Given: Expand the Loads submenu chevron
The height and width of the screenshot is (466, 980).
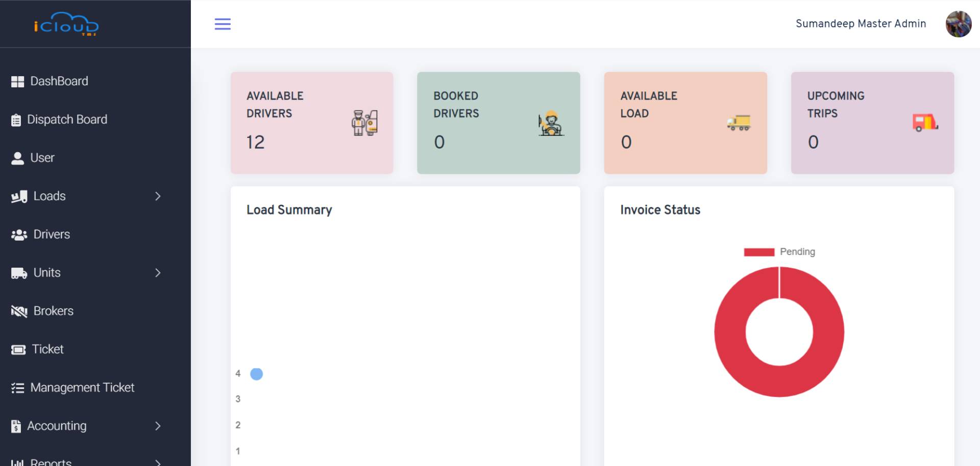Looking at the screenshot, I should 158,196.
